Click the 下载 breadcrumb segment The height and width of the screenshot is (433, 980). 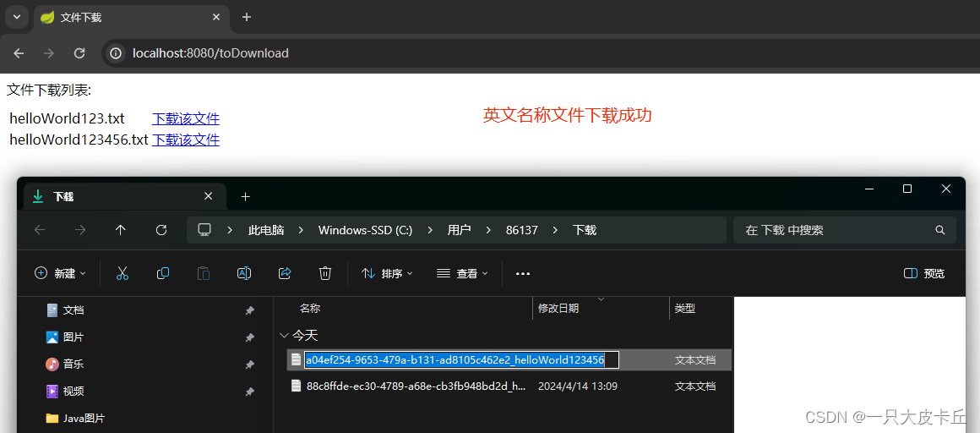pyautogui.click(x=585, y=230)
